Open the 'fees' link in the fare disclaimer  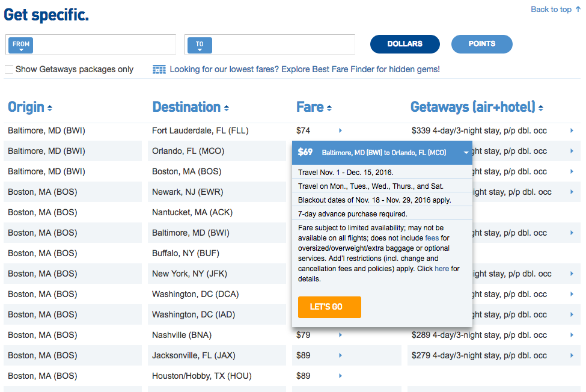[430, 237]
